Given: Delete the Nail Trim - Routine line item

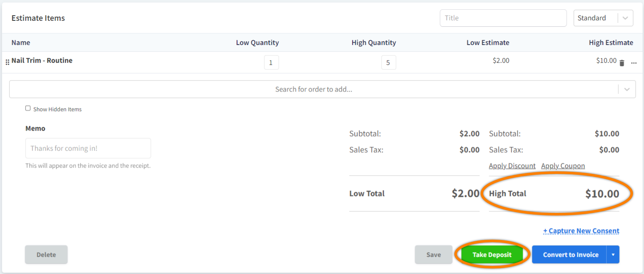Looking at the screenshot, I should click(622, 62).
